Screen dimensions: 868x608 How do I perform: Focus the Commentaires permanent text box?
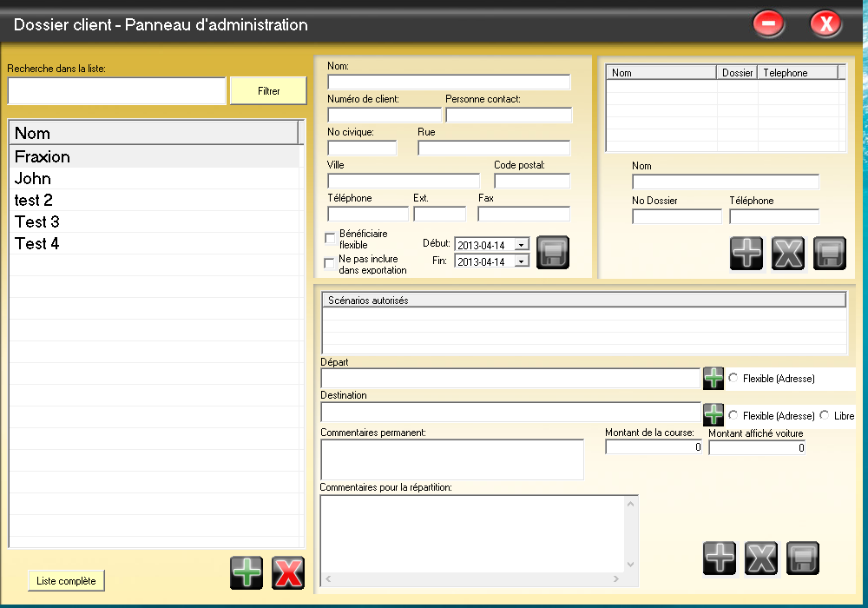coord(452,459)
